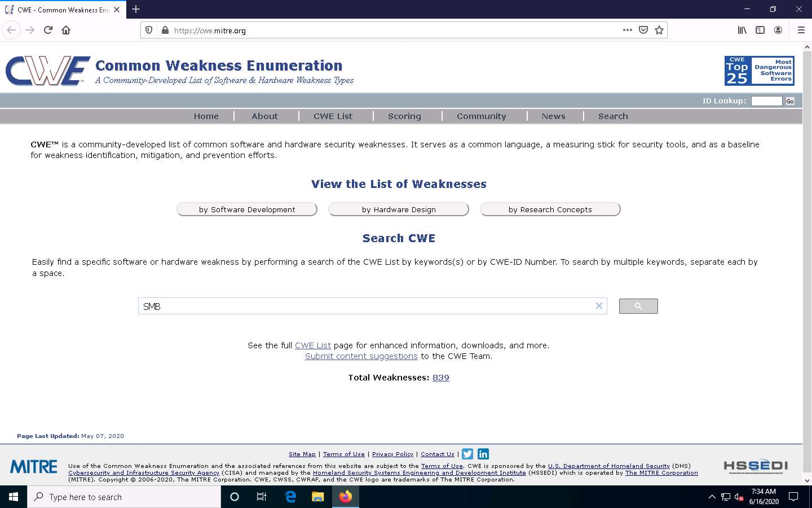
Task: Clear the SMB search text
Action: point(599,305)
